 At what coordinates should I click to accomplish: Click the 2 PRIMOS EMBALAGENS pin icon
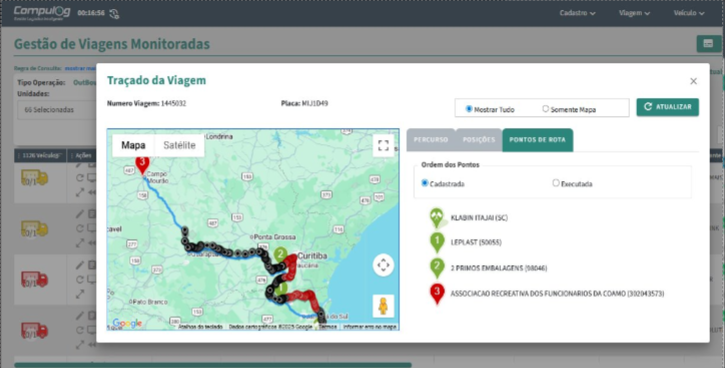click(437, 268)
